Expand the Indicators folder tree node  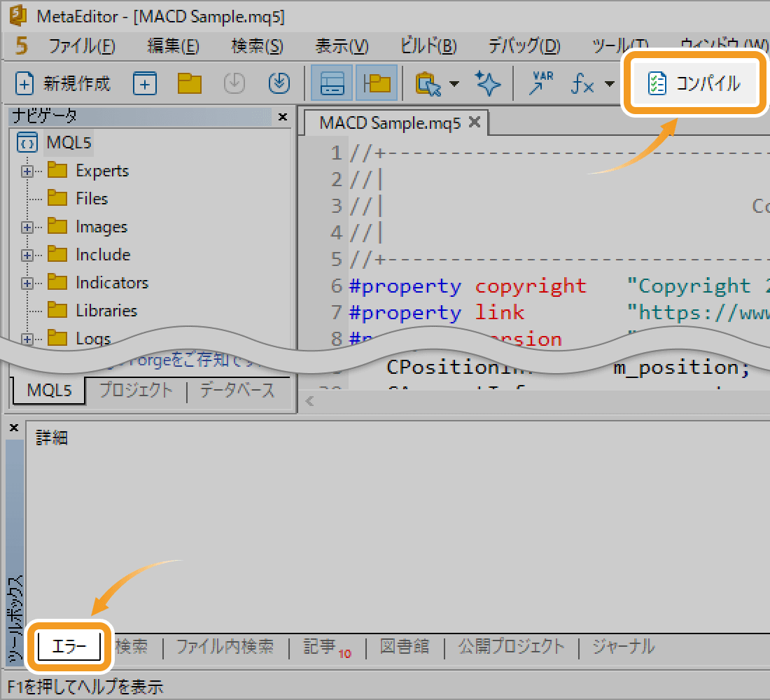click(27, 283)
